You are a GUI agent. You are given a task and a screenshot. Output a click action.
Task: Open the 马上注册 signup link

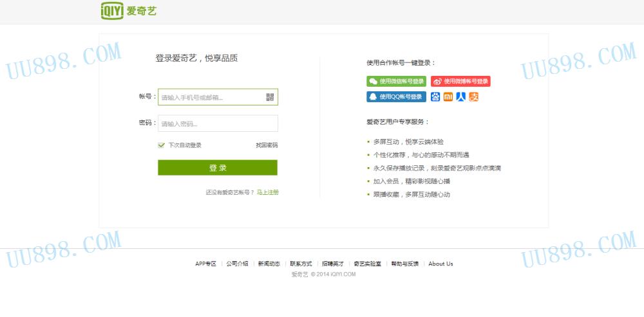point(267,192)
